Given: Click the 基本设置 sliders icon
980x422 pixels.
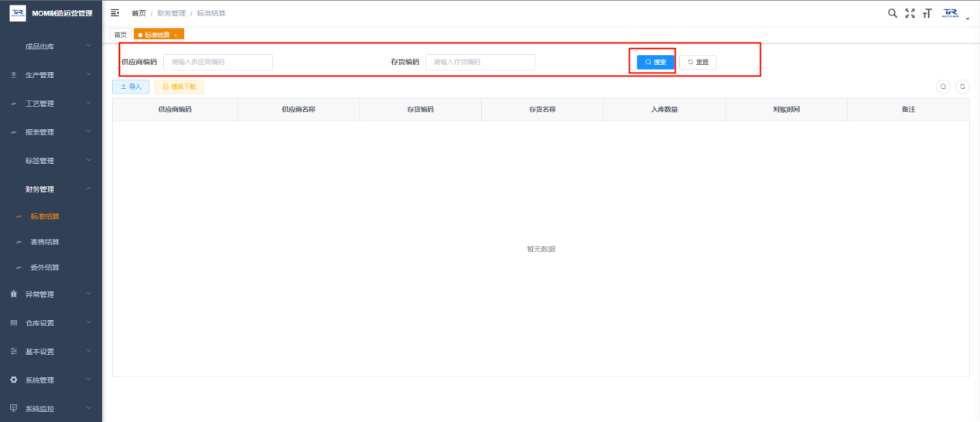Looking at the screenshot, I should (14, 352).
